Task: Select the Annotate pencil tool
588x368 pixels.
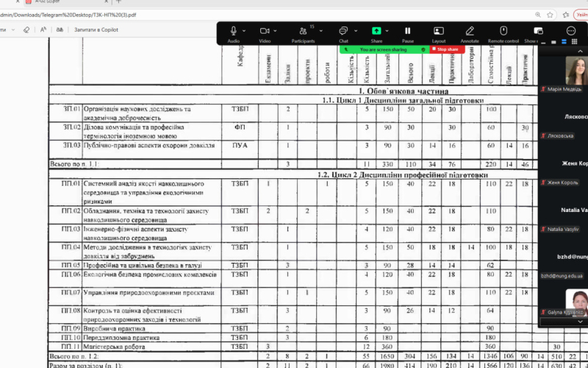Action: click(x=470, y=31)
